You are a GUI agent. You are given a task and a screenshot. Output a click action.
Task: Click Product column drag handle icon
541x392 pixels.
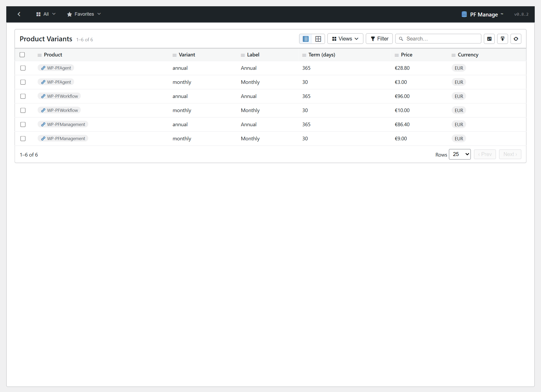[x=39, y=55]
